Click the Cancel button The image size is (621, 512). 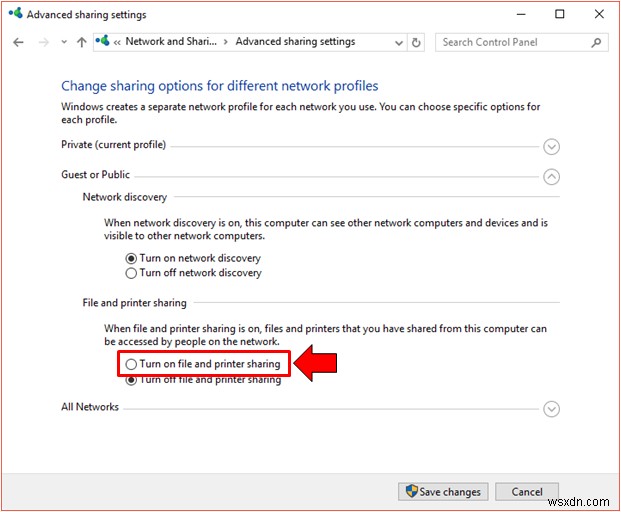(x=527, y=492)
